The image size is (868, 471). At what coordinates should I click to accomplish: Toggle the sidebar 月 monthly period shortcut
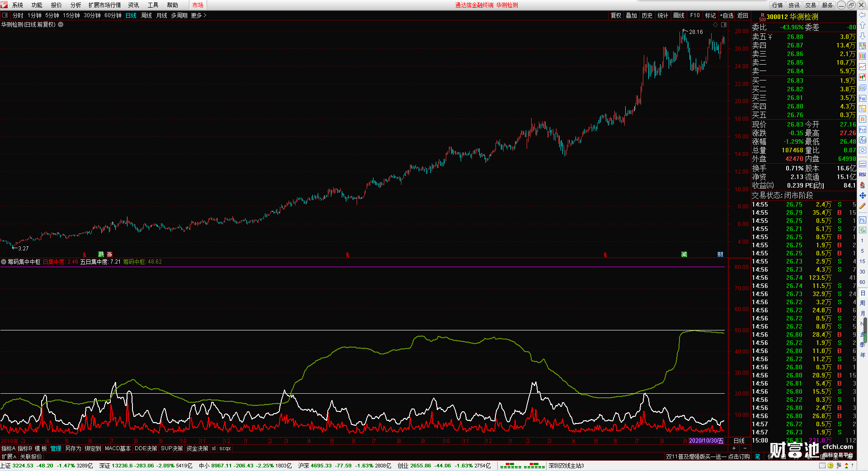(x=862, y=313)
